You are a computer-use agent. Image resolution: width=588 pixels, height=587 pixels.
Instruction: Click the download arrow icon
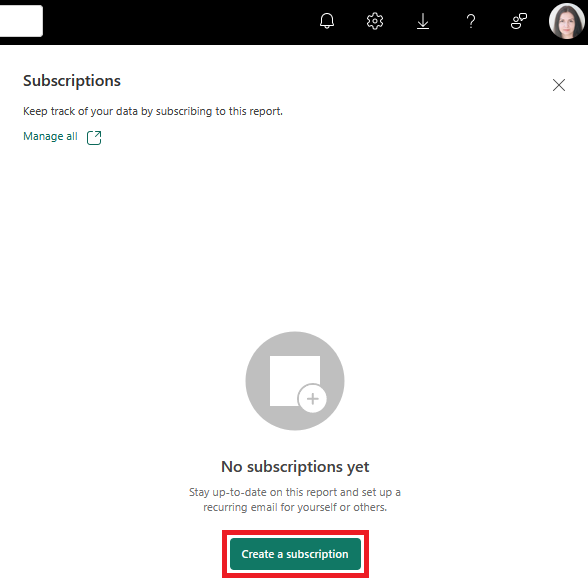(x=423, y=21)
